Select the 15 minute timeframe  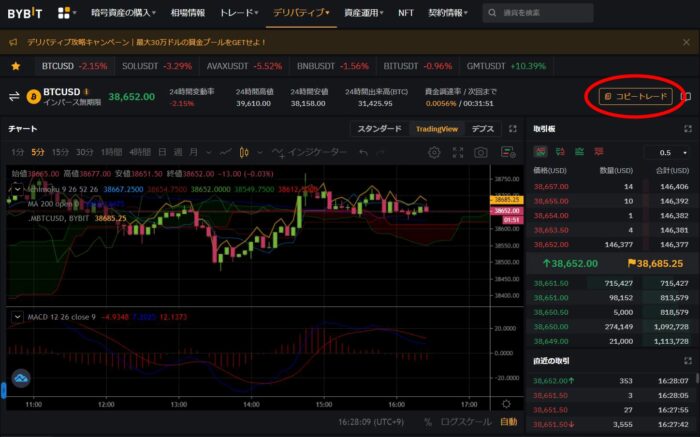pos(60,153)
